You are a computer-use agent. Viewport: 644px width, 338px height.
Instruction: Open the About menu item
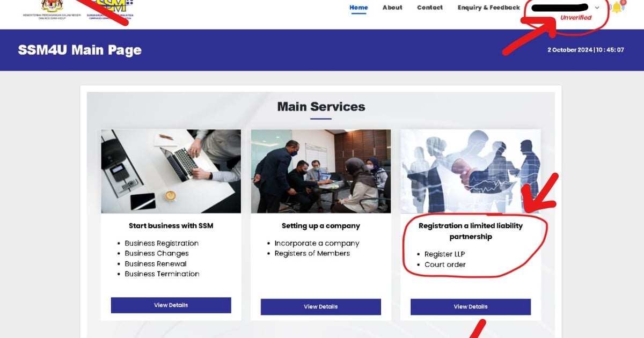point(392,7)
